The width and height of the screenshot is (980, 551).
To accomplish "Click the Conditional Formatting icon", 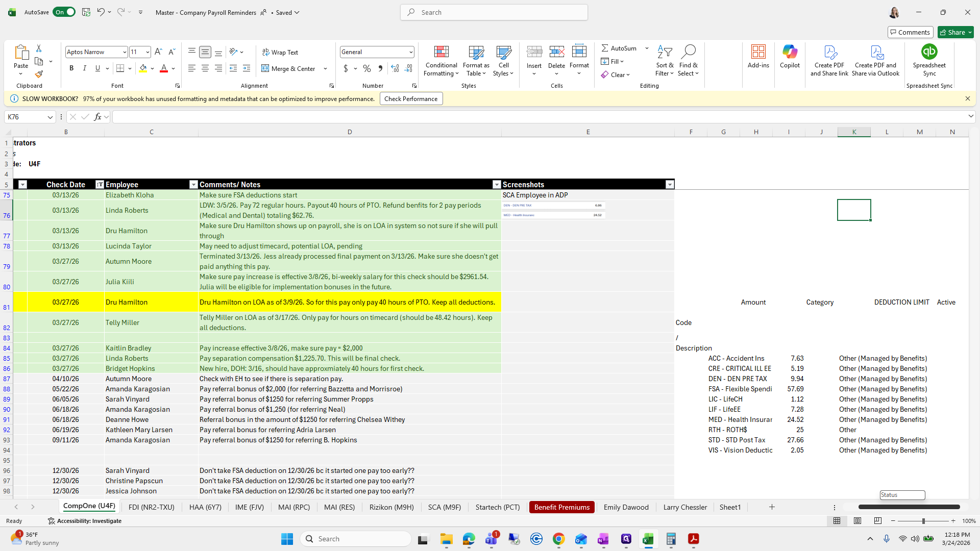I will 441,53.
